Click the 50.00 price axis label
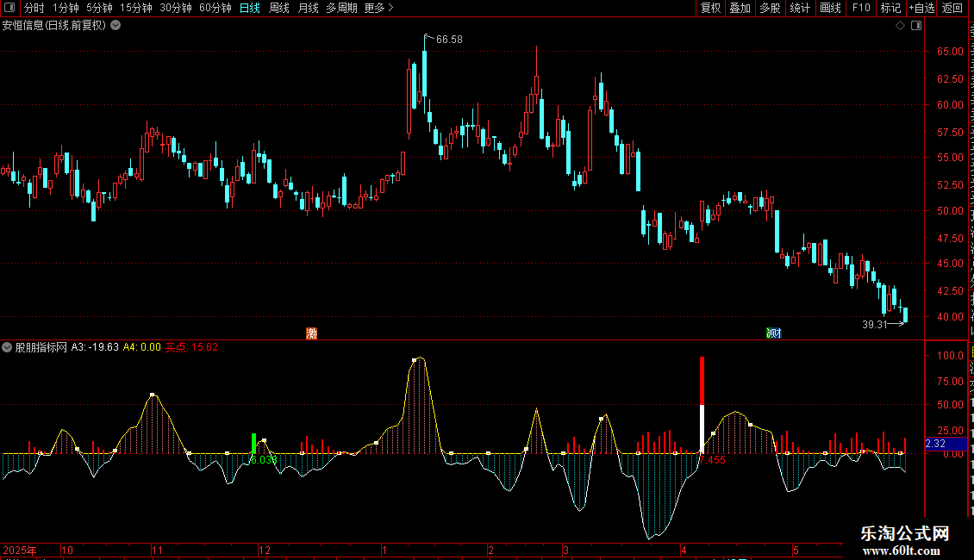The image size is (974, 560). 951,210
